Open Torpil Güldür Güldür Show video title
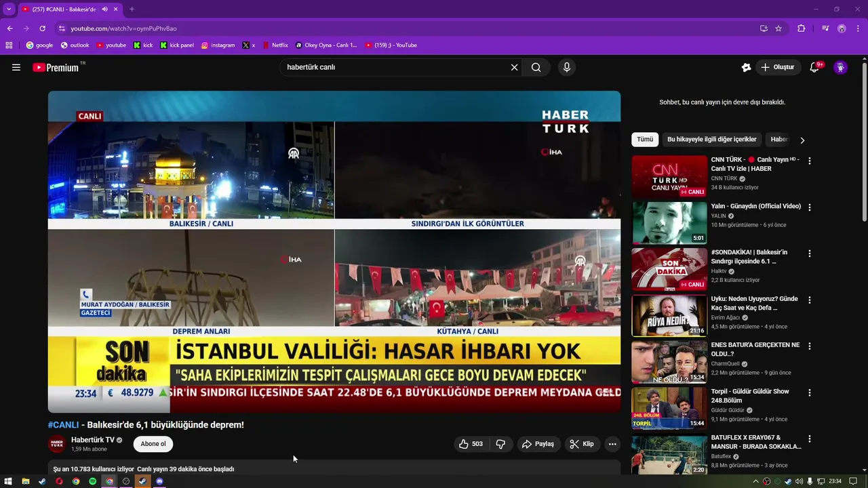Viewport: 868px width, 488px height. coord(750,396)
